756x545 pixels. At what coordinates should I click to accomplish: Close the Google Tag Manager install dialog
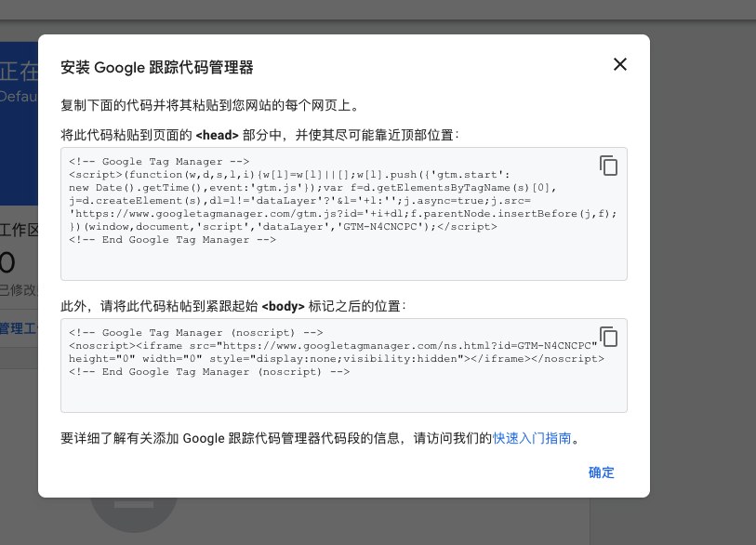[619, 64]
